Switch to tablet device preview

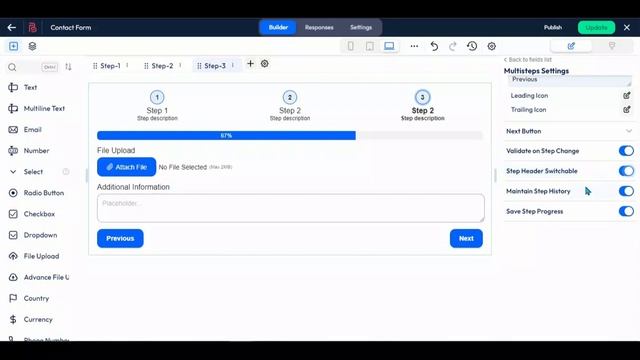[x=370, y=46]
